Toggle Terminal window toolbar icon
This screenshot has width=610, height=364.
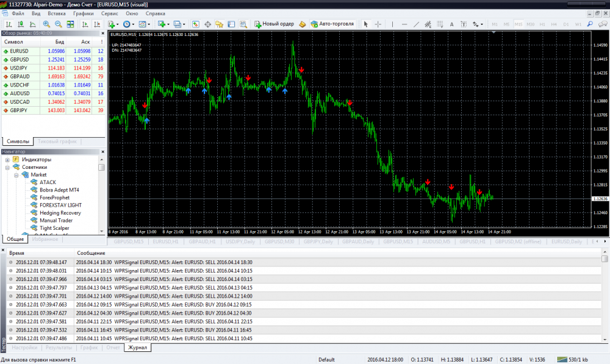point(231,24)
